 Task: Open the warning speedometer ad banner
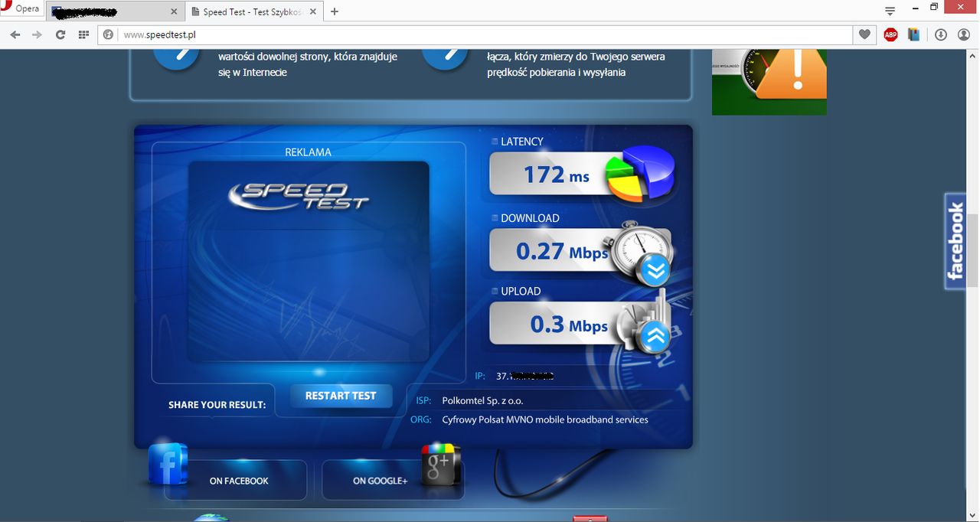click(x=769, y=82)
